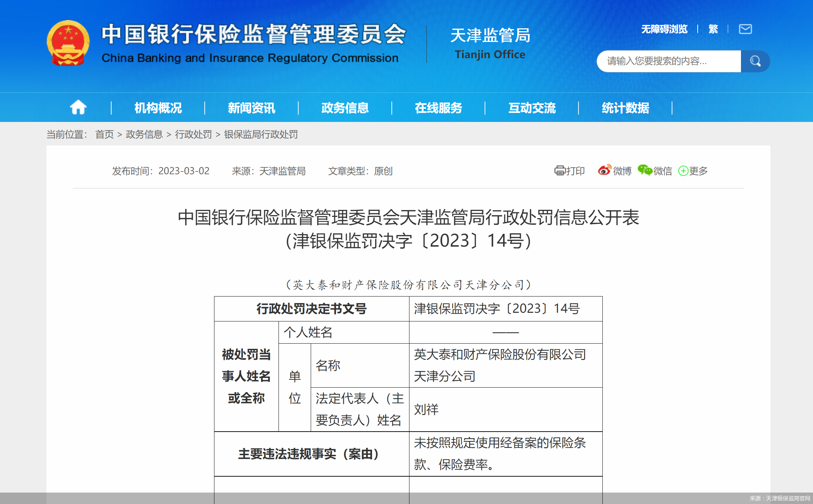Viewport: 813px width, 504px height.
Task: Share the article via the 微信 icon
Action: click(x=645, y=171)
